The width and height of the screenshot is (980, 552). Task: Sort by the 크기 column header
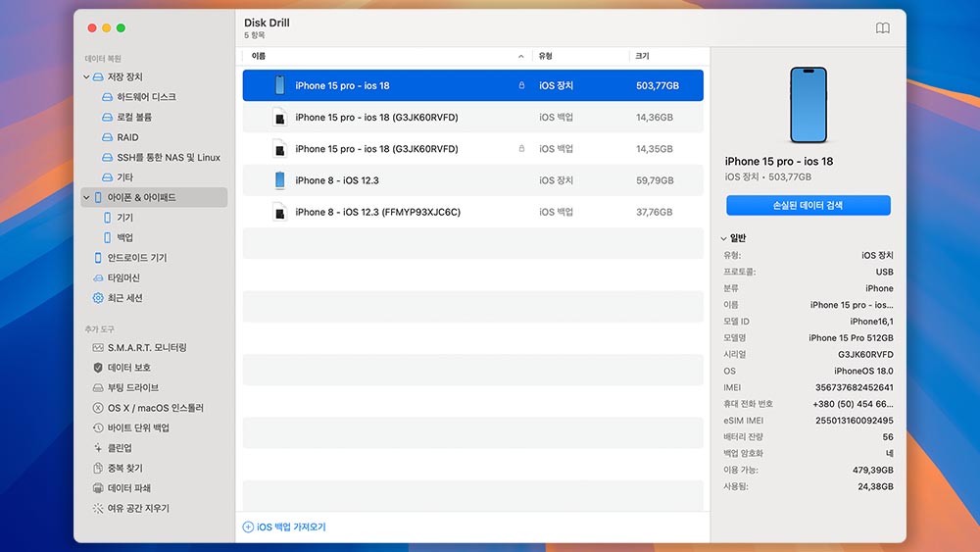pos(642,56)
